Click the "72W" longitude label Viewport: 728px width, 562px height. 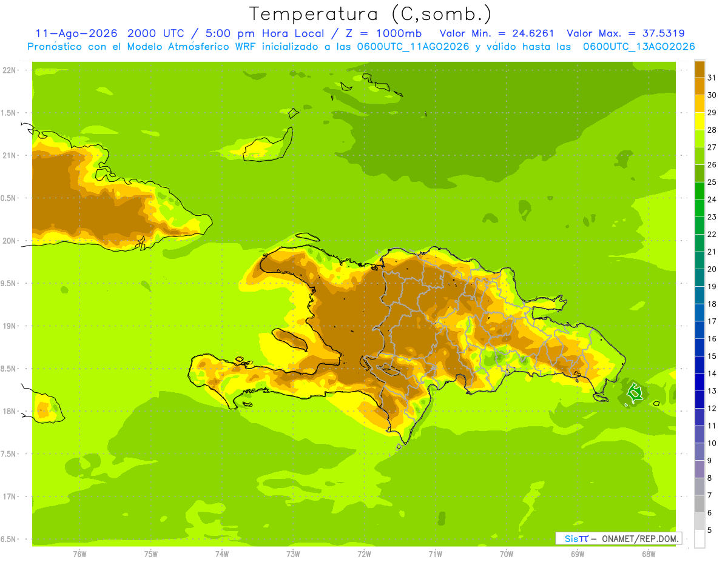pyautogui.click(x=364, y=554)
